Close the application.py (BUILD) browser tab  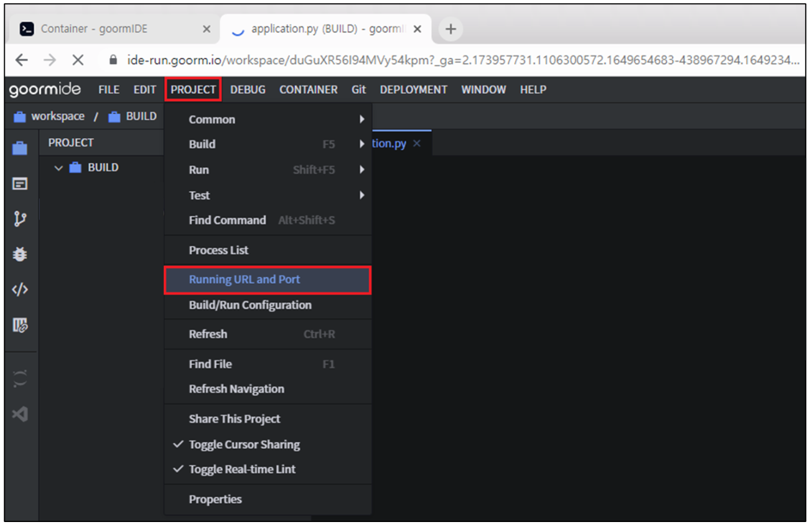click(418, 29)
